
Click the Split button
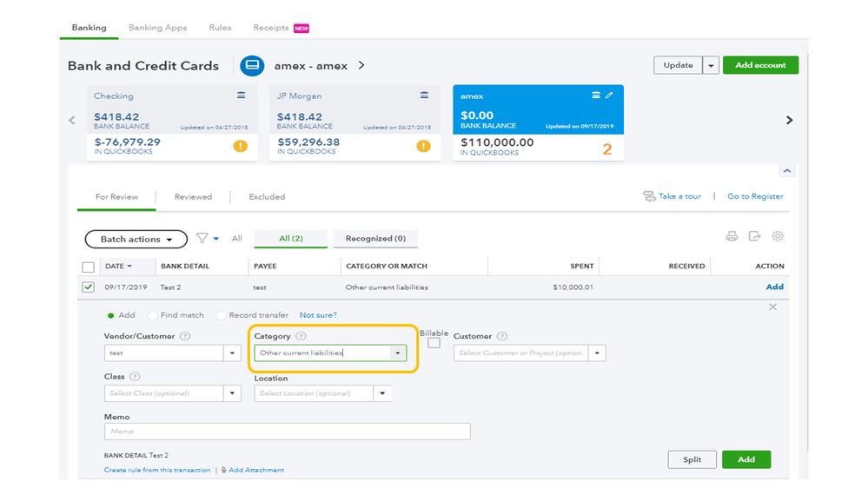tap(692, 459)
